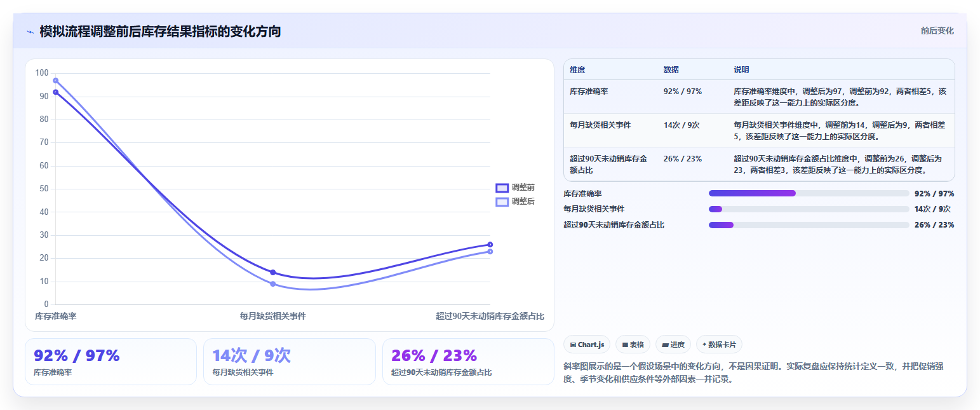This screenshot has height=410, width=980.
Task: Click the 调整前 point for 每月缺货相关事件
Action: [273, 272]
